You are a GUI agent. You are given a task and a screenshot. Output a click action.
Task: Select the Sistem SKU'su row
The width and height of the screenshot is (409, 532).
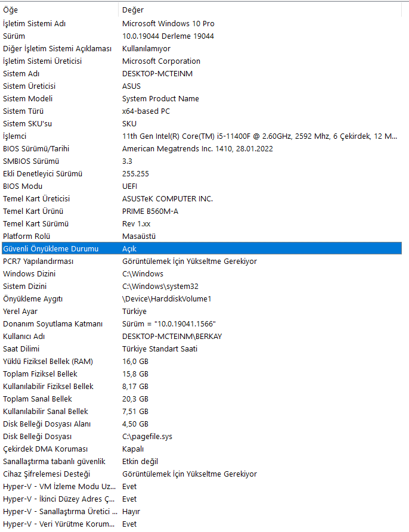202,124
